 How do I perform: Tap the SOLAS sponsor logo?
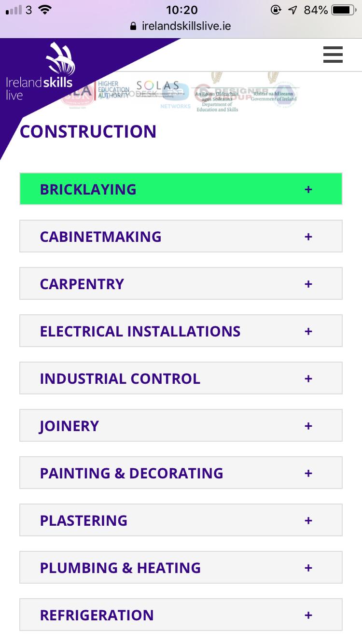coord(158,88)
